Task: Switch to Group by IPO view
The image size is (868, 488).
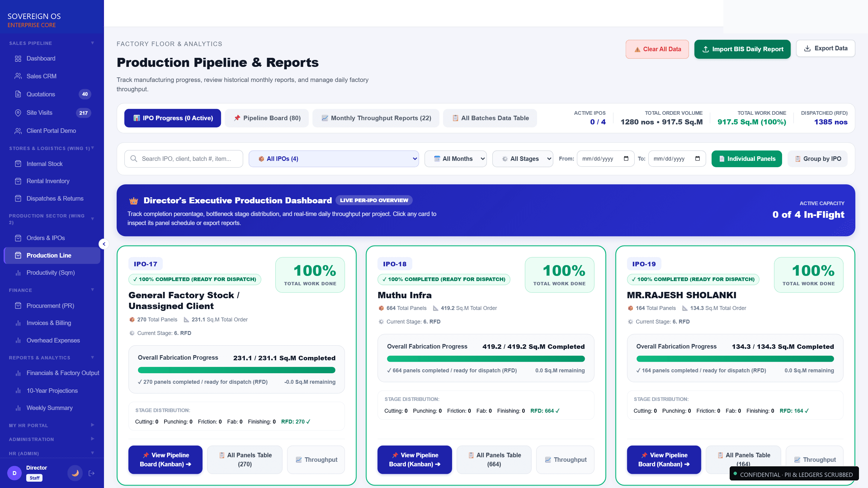Action: tap(817, 159)
